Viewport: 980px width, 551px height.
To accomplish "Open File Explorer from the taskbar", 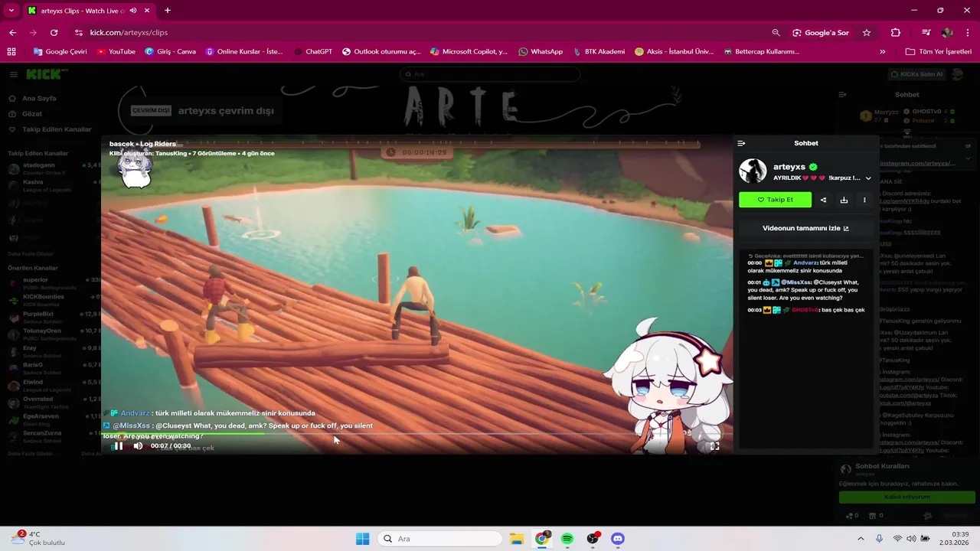I will point(517,539).
